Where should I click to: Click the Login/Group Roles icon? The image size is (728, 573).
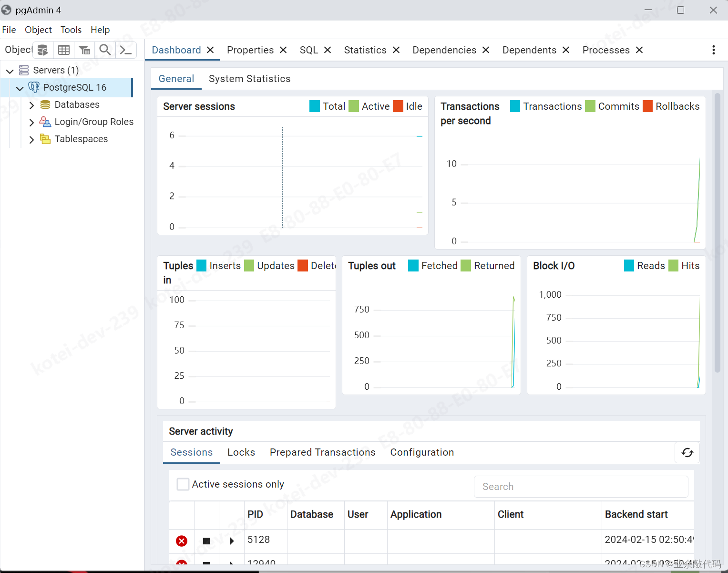click(45, 122)
